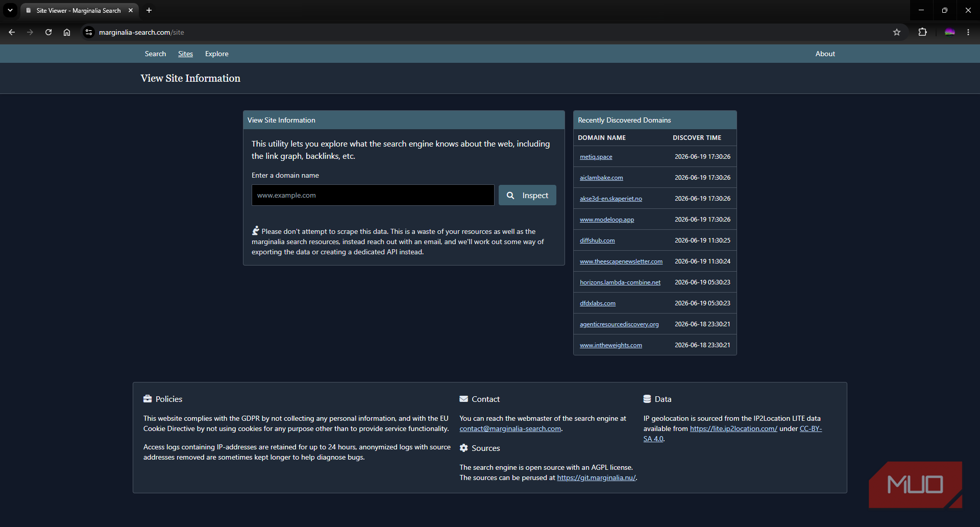View site info icon in address bar
This screenshot has height=527, width=980.
[x=89, y=32]
